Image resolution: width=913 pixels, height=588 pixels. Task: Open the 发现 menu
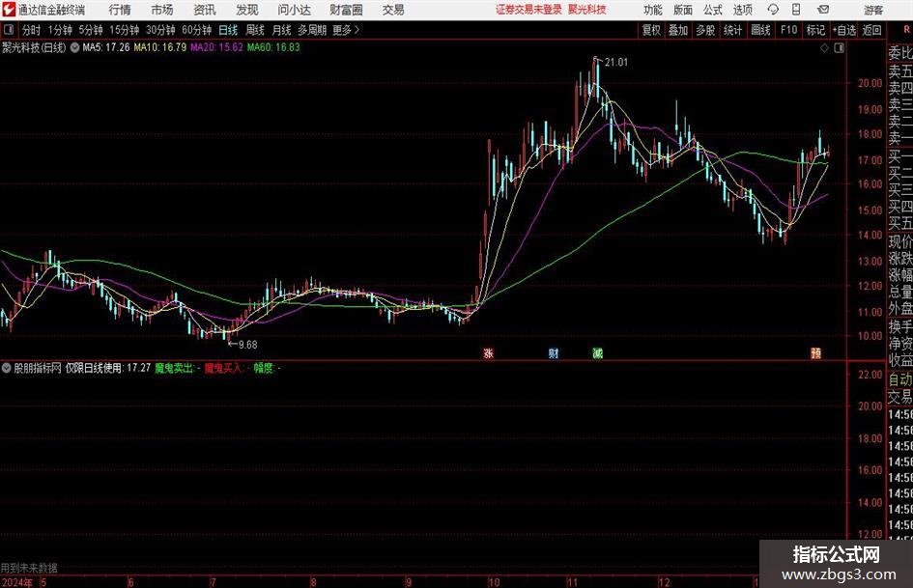[x=247, y=10]
